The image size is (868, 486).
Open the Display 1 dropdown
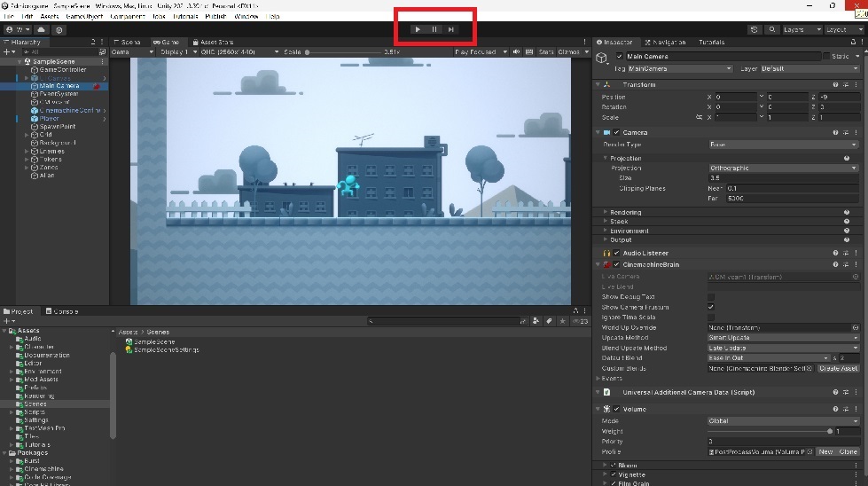pyautogui.click(x=178, y=52)
